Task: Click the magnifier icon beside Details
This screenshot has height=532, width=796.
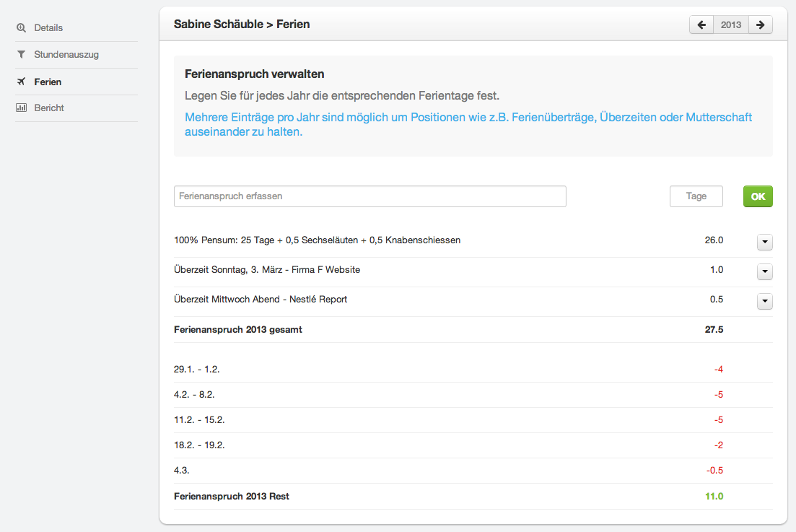Action: click(x=21, y=28)
